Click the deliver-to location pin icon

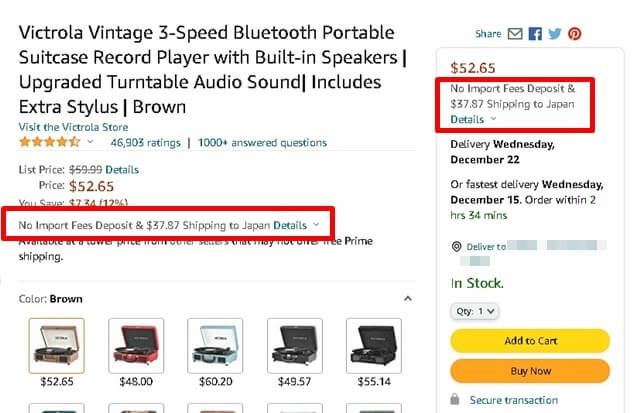(x=457, y=246)
